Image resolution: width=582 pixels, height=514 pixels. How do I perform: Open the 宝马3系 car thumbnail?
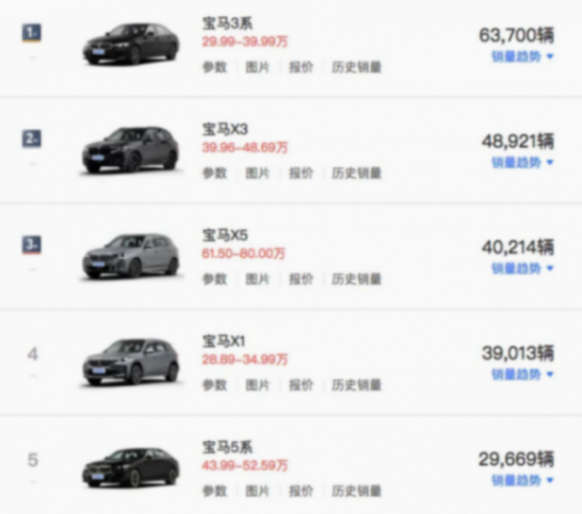[x=131, y=45]
